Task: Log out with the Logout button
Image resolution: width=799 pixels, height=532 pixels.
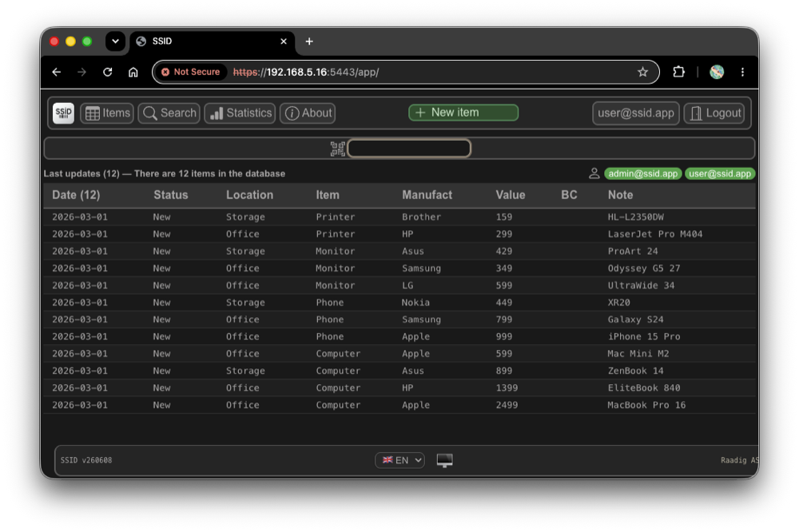Action: (x=714, y=113)
